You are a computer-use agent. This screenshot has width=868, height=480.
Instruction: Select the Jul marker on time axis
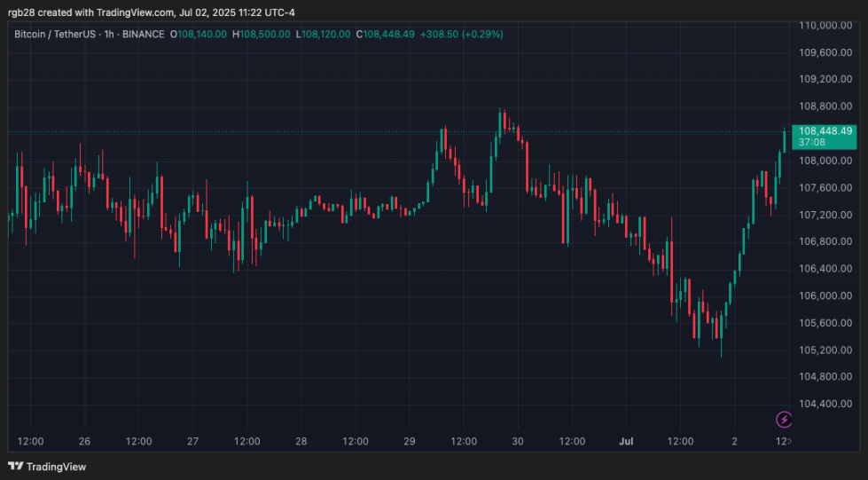coord(626,441)
